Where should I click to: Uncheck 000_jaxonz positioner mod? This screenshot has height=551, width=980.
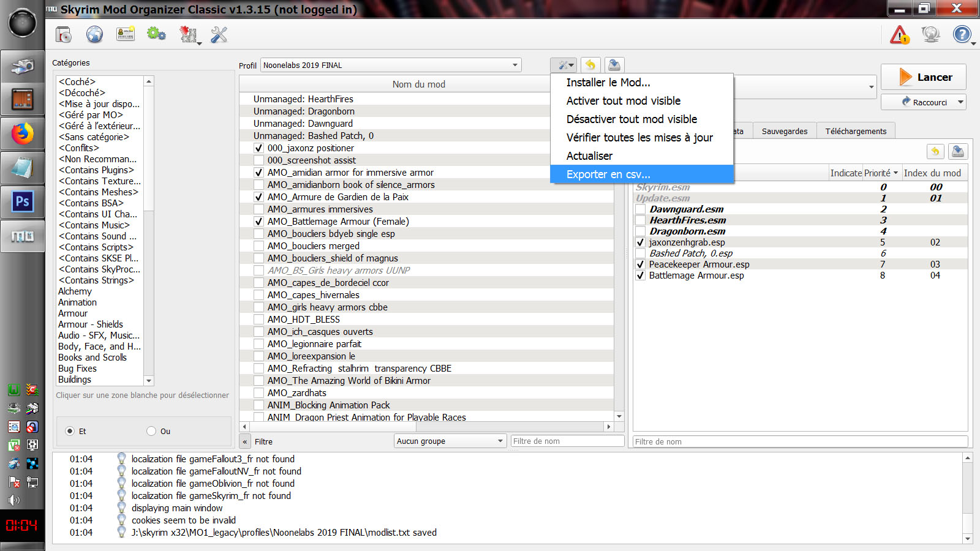click(259, 148)
